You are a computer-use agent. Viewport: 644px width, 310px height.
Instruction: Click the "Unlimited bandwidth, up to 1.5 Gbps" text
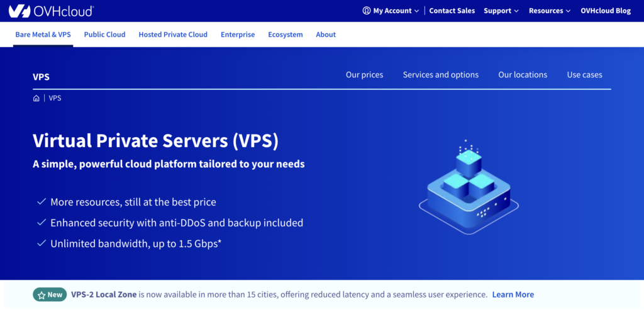coord(136,243)
